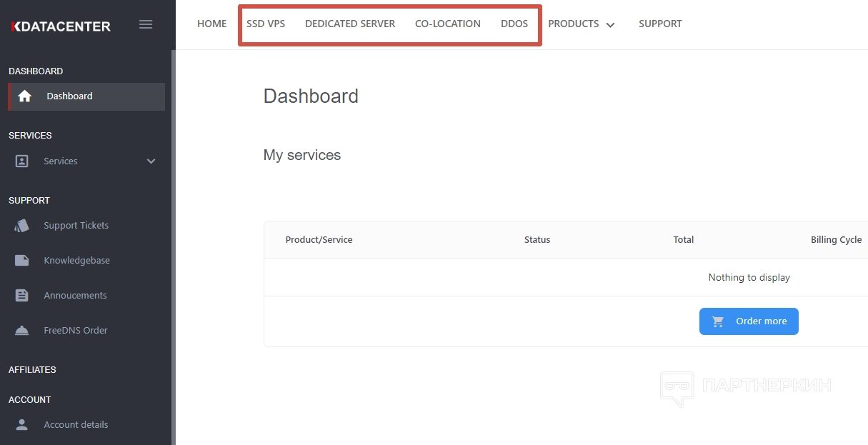
Task: Open the Products dropdown menu
Action: 581,24
